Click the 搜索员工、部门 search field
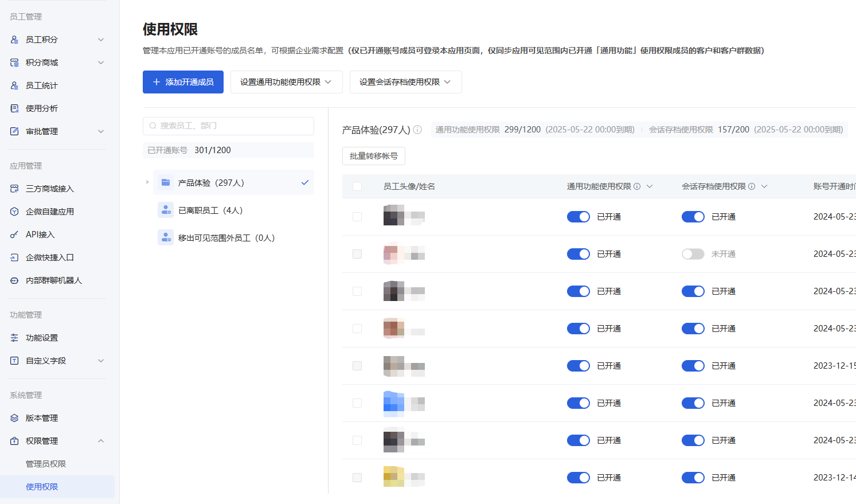This screenshot has height=504, width=856. pyautogui.click(x=228, y=126)
